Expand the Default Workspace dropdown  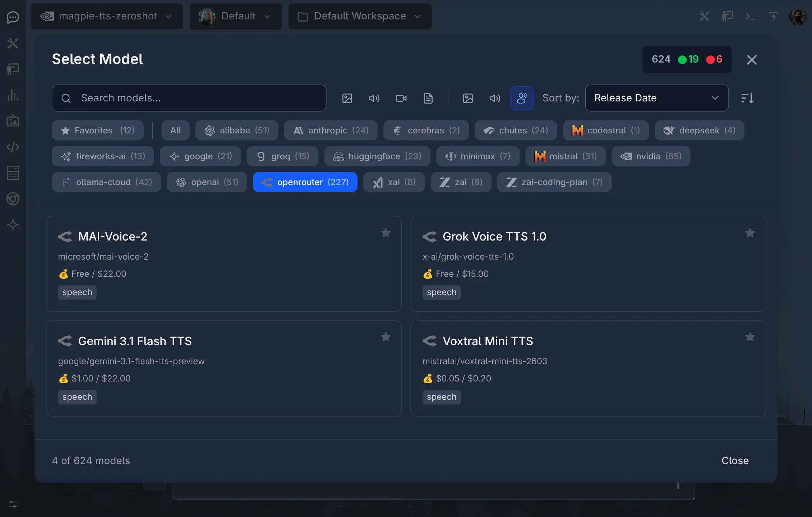pos(360,16)
